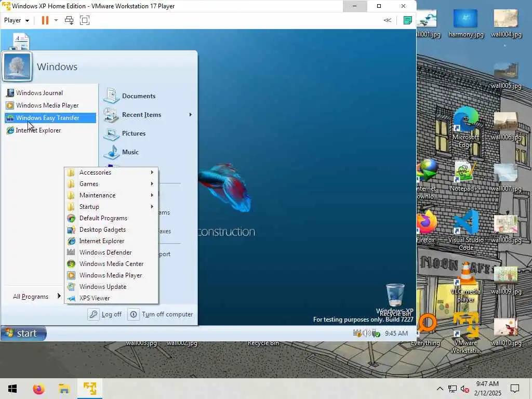Click All Programs arrow
The image size is (532, 399).
pos(59,296)
